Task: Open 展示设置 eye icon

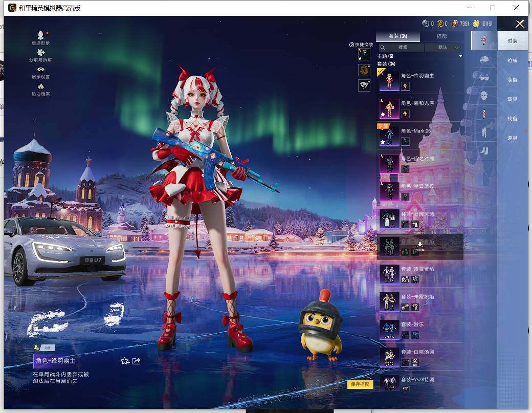Action: point(41,69)
